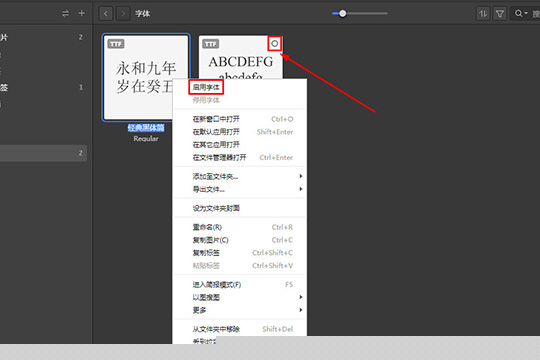Go back with the left chevron button
The height and width of the screenshot is (360, 540).
106,14
